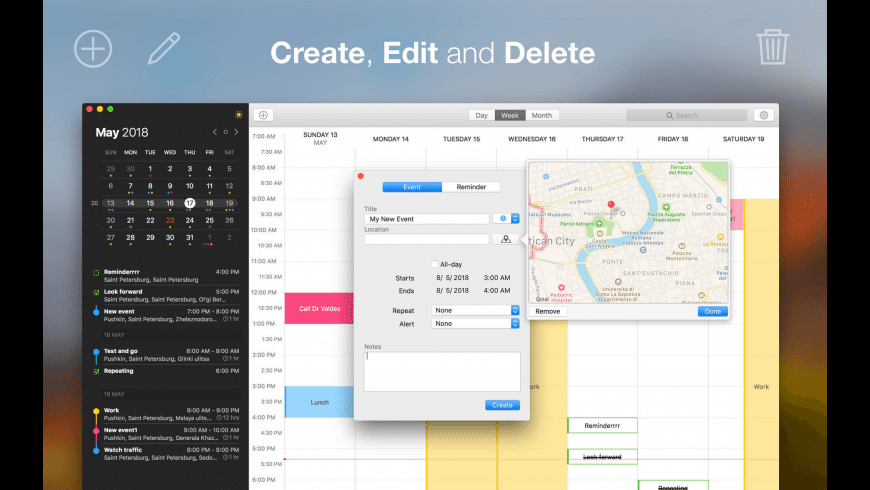Screen dimensions: 870x490
Task: Select the Reminder tab in popover
Action: pyautogui.click(x=471, y=187)
